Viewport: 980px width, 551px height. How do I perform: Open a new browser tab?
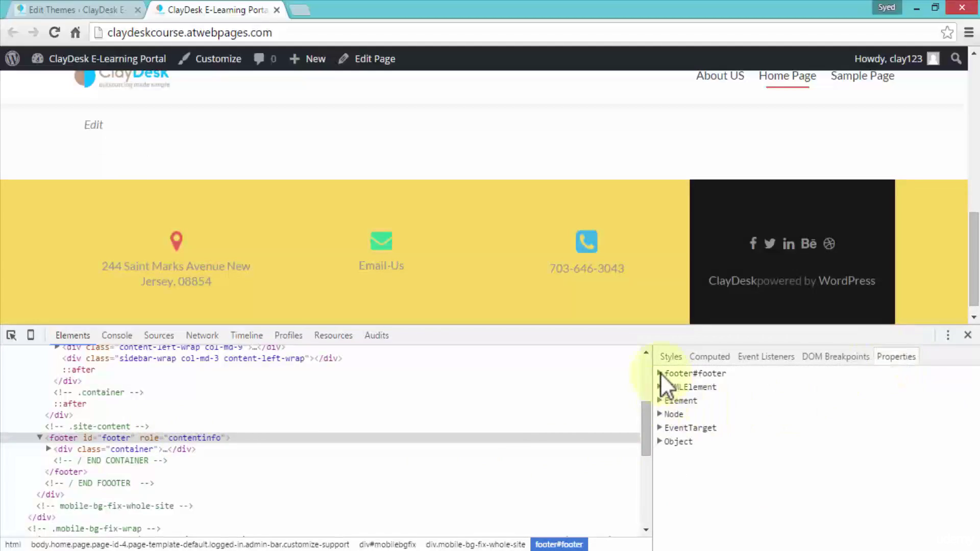tap(300, 10)
